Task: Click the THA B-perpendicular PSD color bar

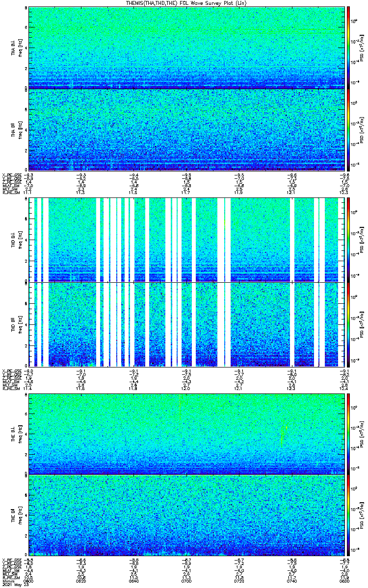Action: [348, 48]
